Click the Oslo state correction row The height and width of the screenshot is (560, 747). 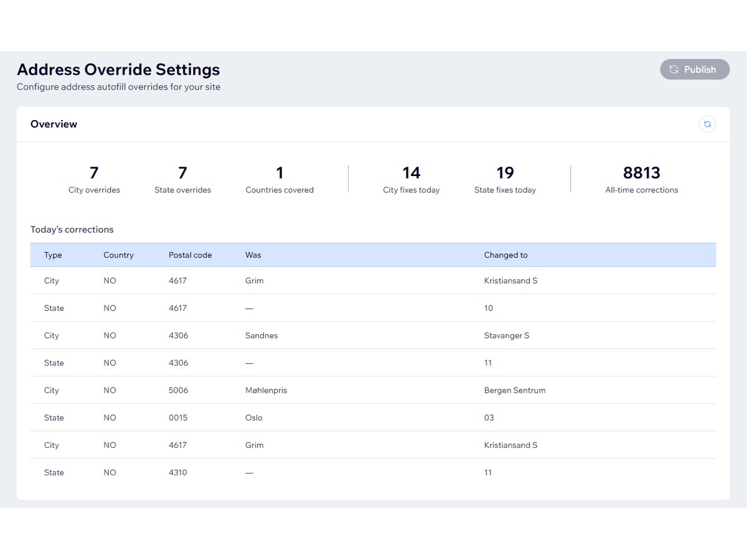click(373, 418)
